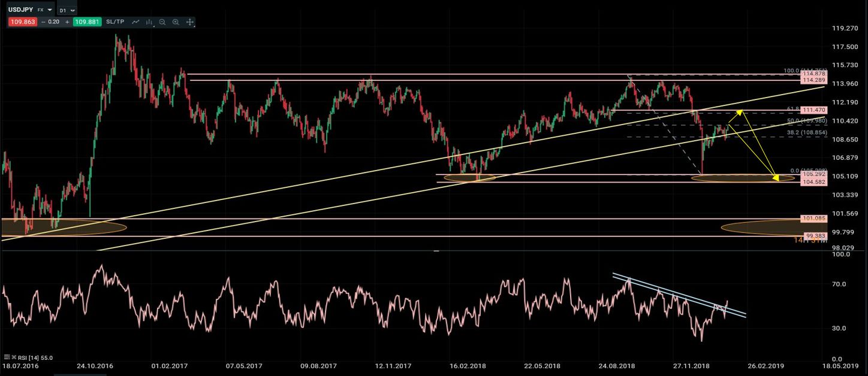Click the 24.10.2016 date axis label
Viewport: 868px width, 376px height.
pos(95,365)
